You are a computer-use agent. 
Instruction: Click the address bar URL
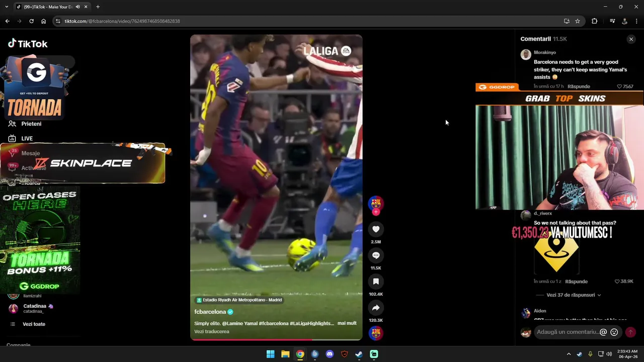tap(122, 21)
